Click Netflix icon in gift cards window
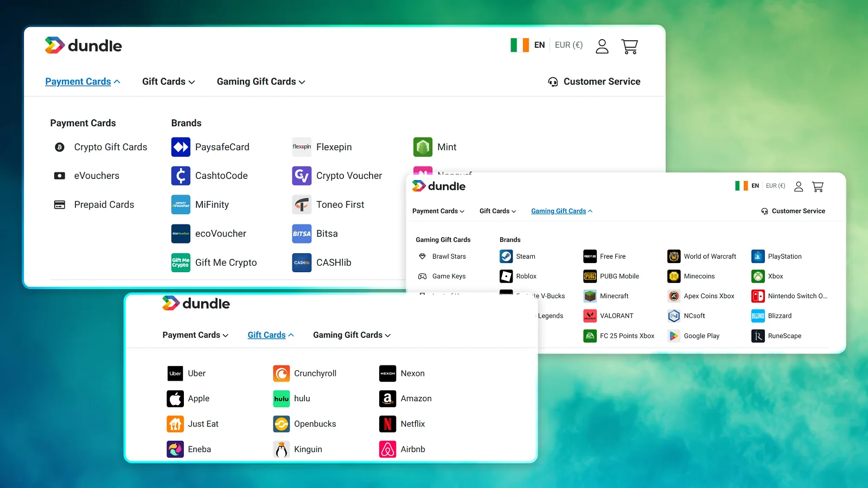Image resolution: width=868 pixels, height=488 pixels. pos(387,423)
